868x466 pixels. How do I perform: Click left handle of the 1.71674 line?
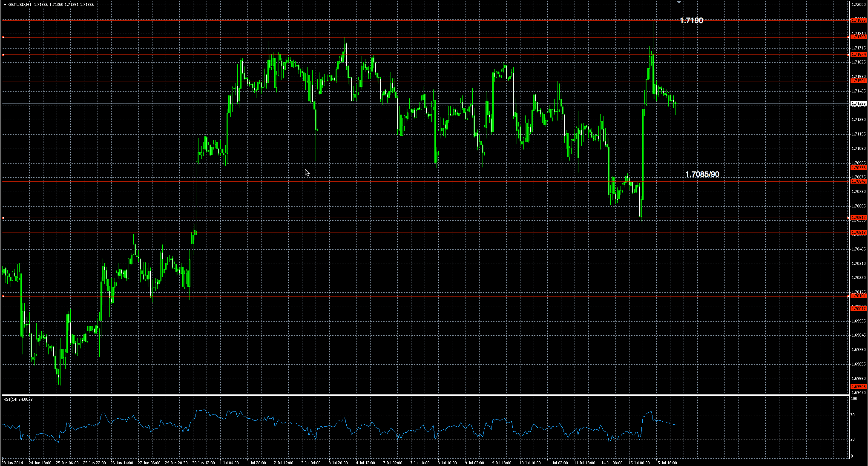[3, 55]
